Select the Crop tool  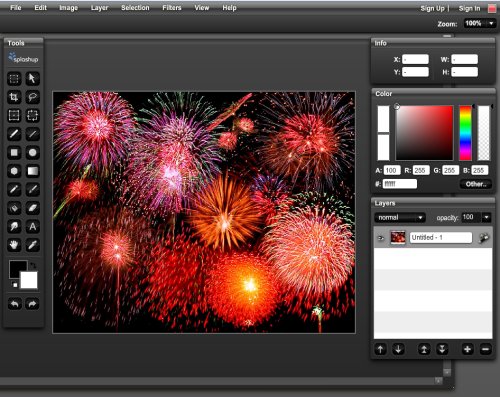[14, 97]
